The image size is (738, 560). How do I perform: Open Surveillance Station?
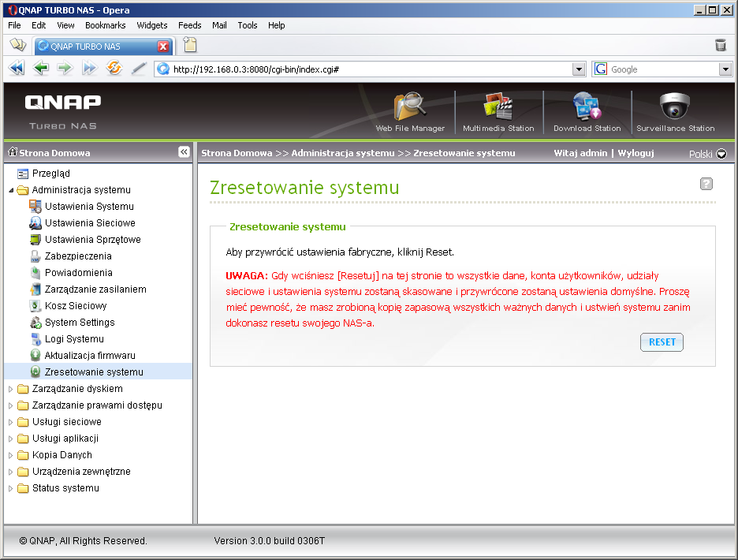click(x=676, y=112)
